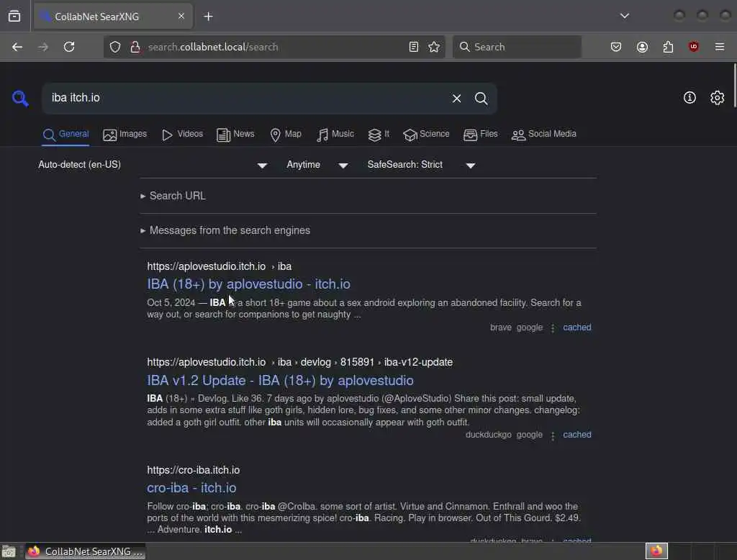
Task: Close the CollabNet SearXNG tab
Action: point(181,17)
